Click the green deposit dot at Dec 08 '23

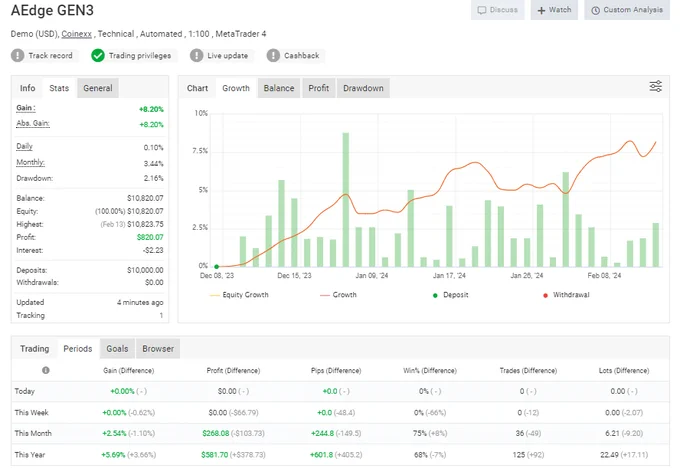217,266
